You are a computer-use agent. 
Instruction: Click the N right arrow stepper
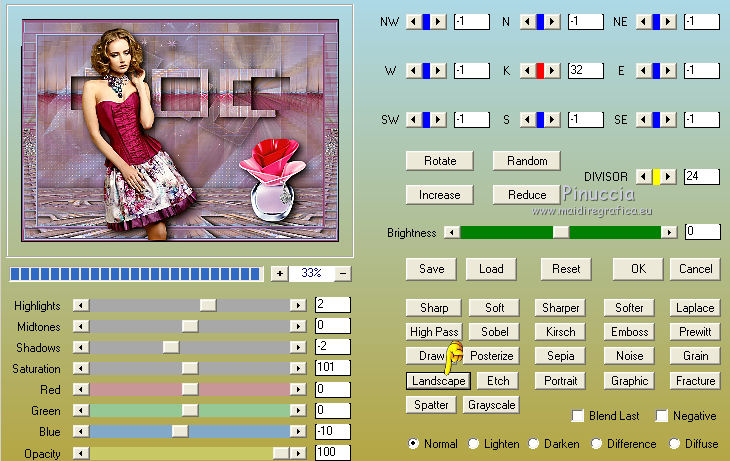(x=552, y=21)
